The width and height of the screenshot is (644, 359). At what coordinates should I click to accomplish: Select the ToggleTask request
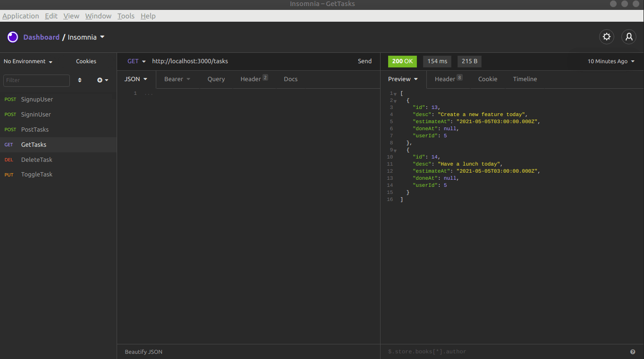(58, 175)
